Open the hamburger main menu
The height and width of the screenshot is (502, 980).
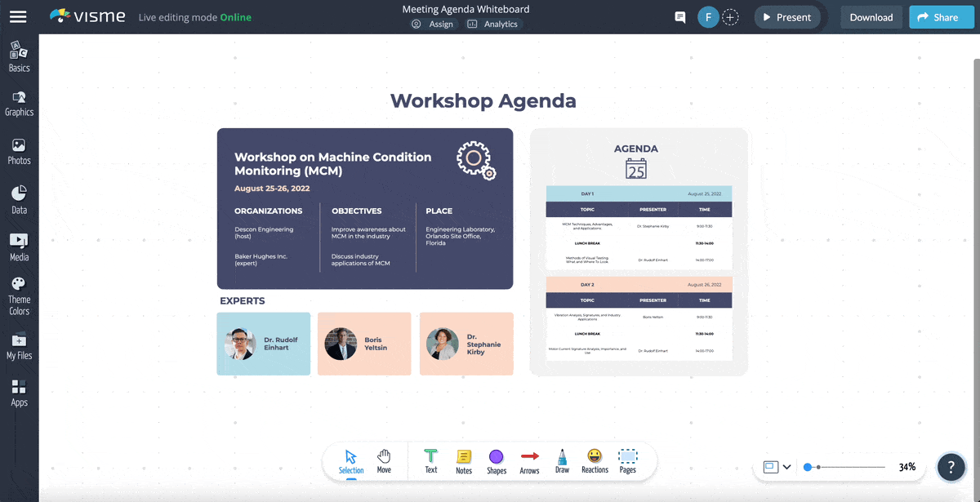[18, 17]
